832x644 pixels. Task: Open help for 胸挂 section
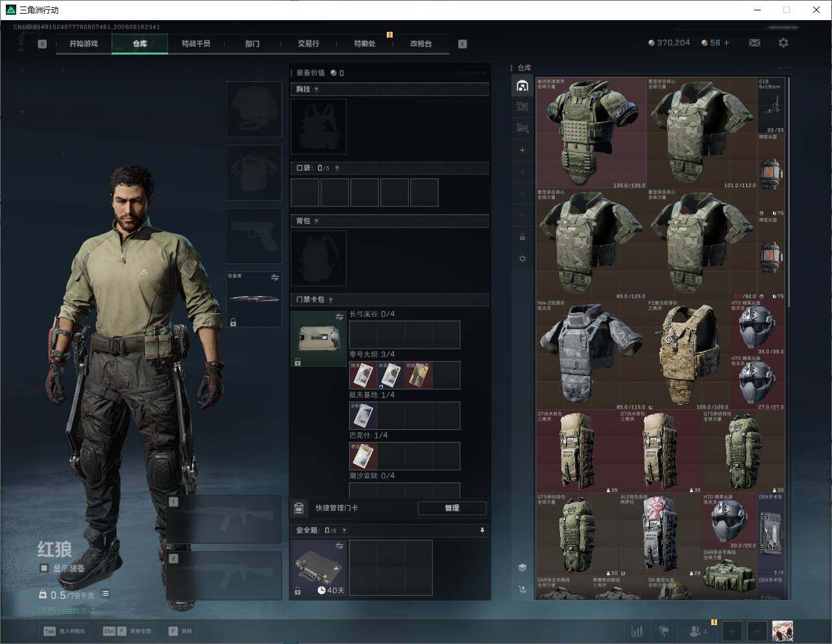click(317, 90)
